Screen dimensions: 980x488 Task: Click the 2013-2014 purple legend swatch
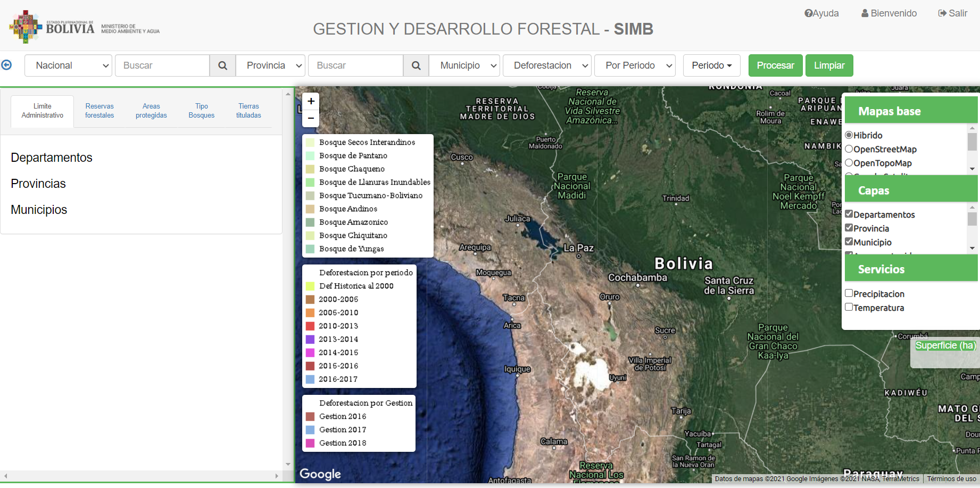[x=310, y=340]
